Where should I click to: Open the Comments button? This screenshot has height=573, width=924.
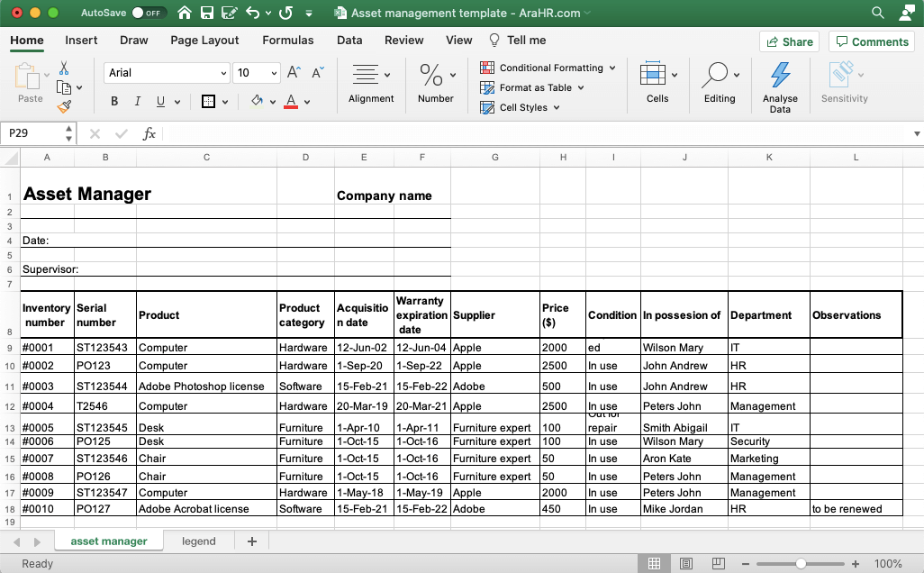click(870, 41)
